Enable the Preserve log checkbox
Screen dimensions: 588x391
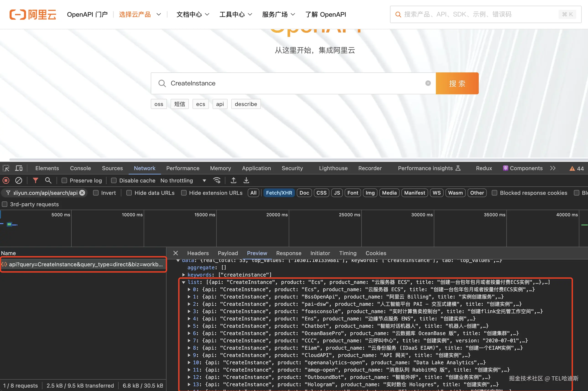(x=64, y=180)
